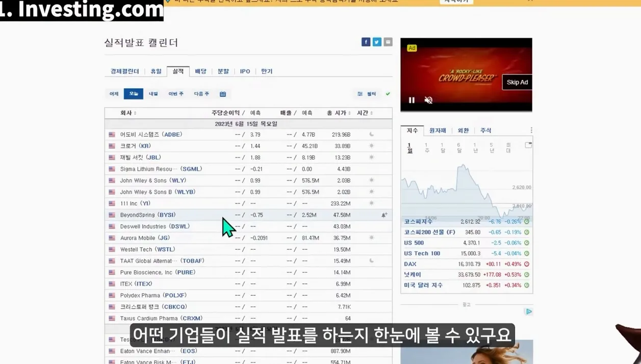Sort table by 회사 column

[128, 113]
